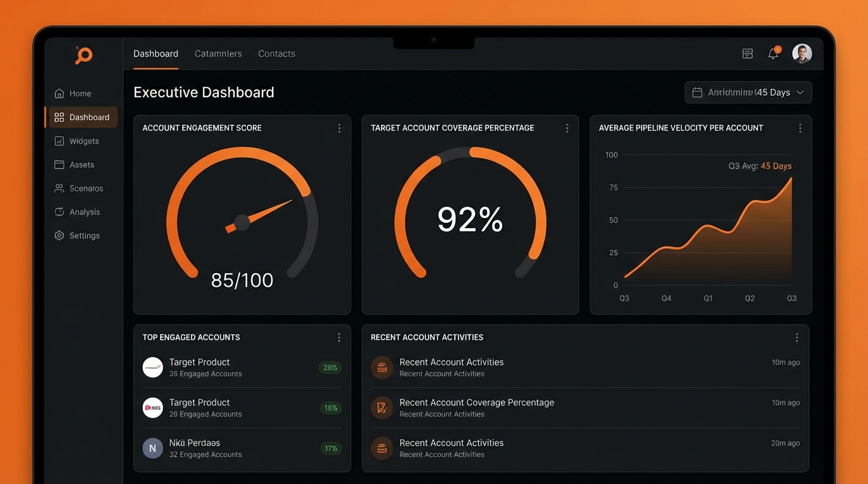Click the orange magnifier app logo
The height and width of the screenshot is (484, 868).
click(x=83, y=55)
